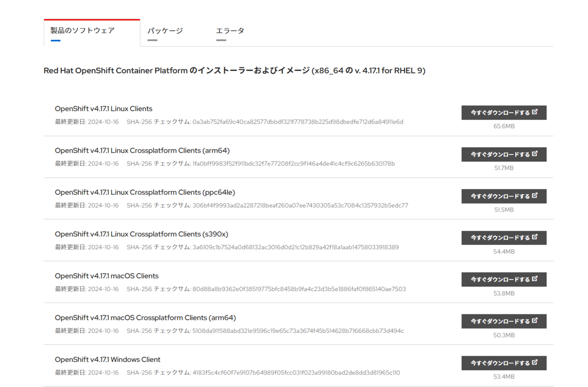The height and width of the screenshot is (387, 588).
Task: Click the external link icon on Windows Client download
Action: point(534,363)
